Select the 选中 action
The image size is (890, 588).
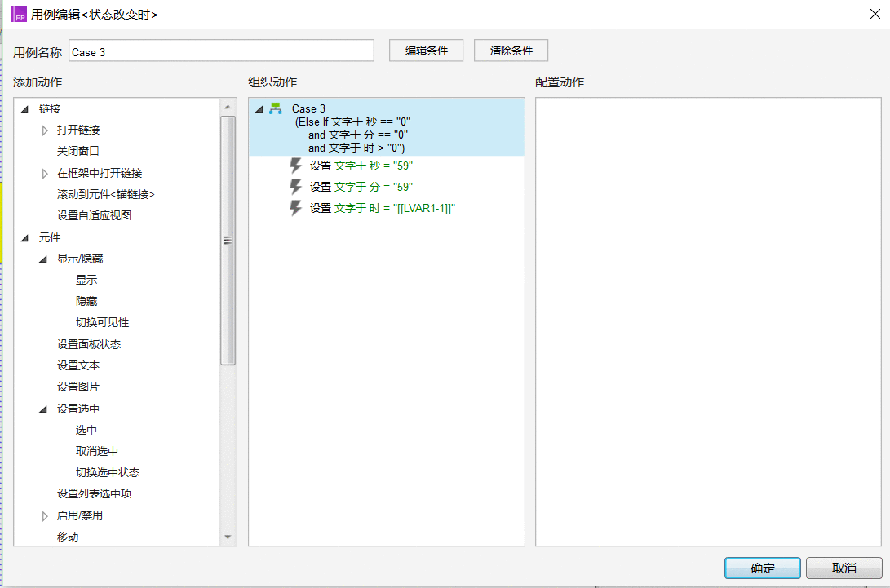[x=86, y=431]
